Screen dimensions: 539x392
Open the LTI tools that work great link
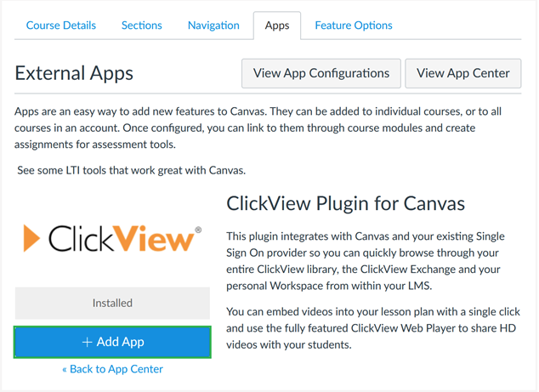pos(131,170)
